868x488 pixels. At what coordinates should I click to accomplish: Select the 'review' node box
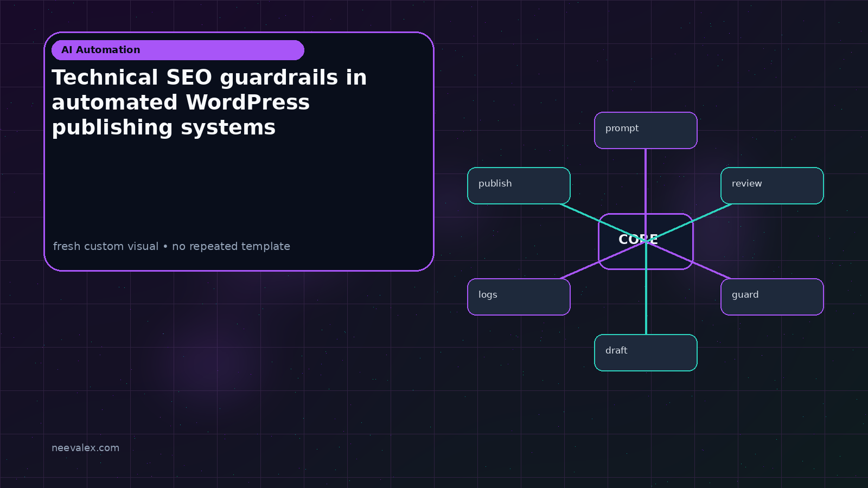tap(772, 185)
